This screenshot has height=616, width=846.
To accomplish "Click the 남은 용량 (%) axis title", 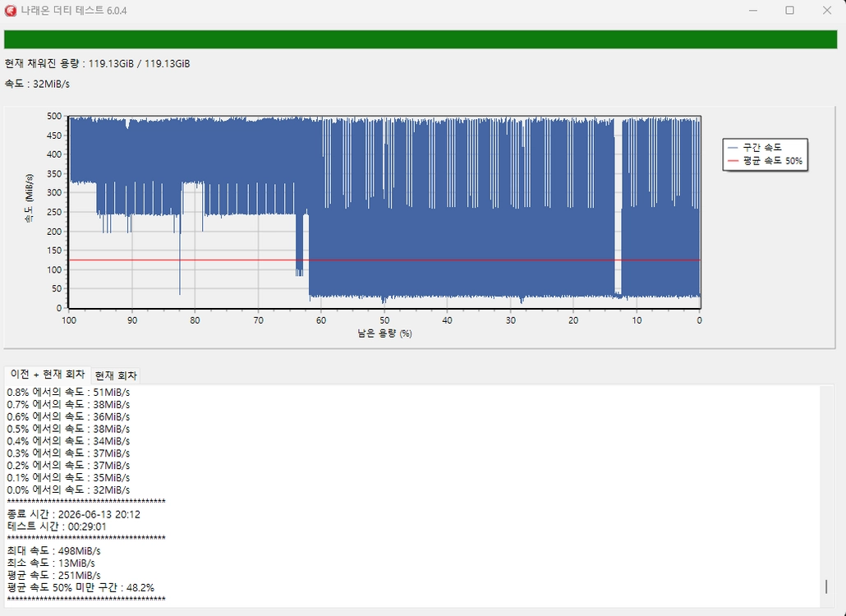I will coord(384,333).
